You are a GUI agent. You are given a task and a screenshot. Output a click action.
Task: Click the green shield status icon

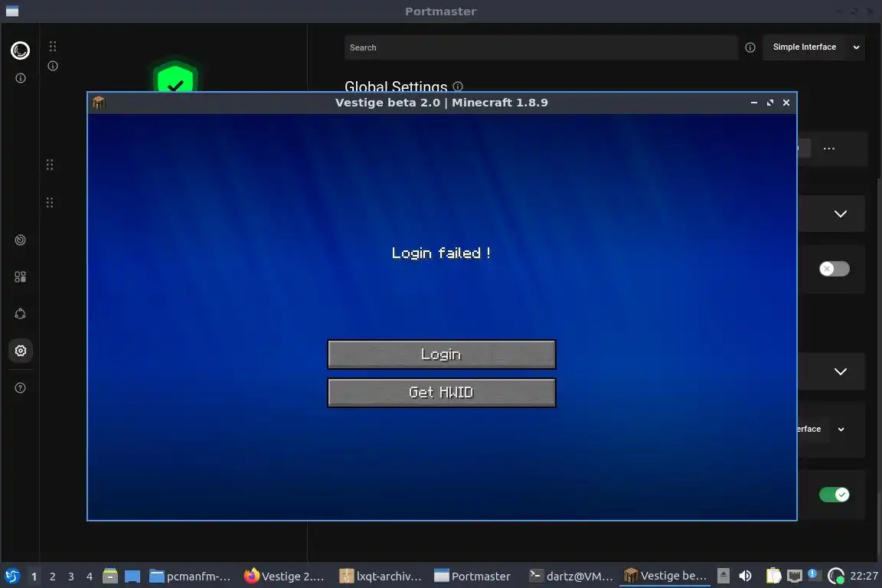coord(175,77)
